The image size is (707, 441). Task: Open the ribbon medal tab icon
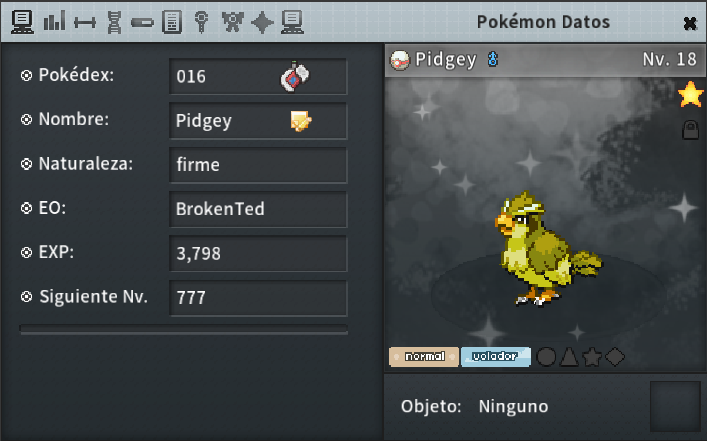click(233, 22)
